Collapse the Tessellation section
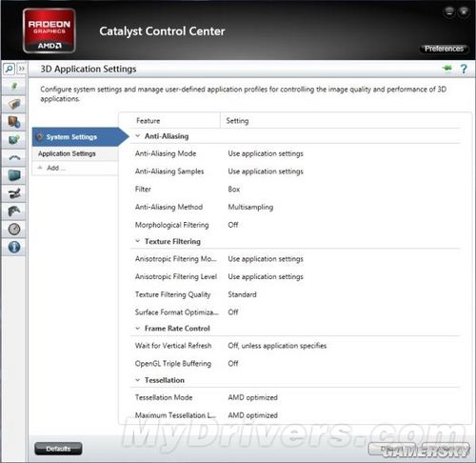Screen dimensions: 476x463 tap(138, 380)
